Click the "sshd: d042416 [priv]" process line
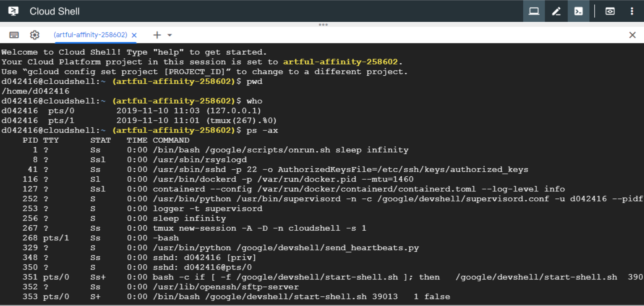The image size is (644, 306). [139, 257]
